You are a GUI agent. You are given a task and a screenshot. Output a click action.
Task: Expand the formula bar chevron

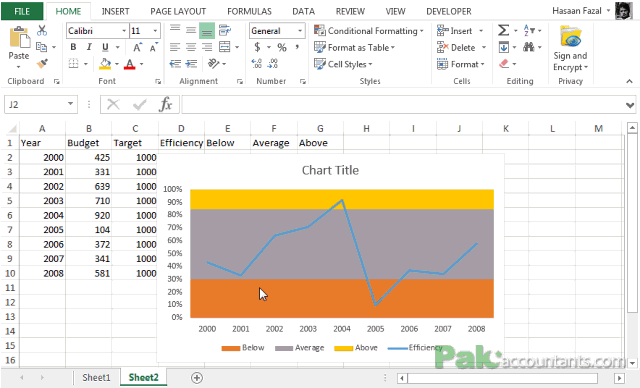coord(630,105)
